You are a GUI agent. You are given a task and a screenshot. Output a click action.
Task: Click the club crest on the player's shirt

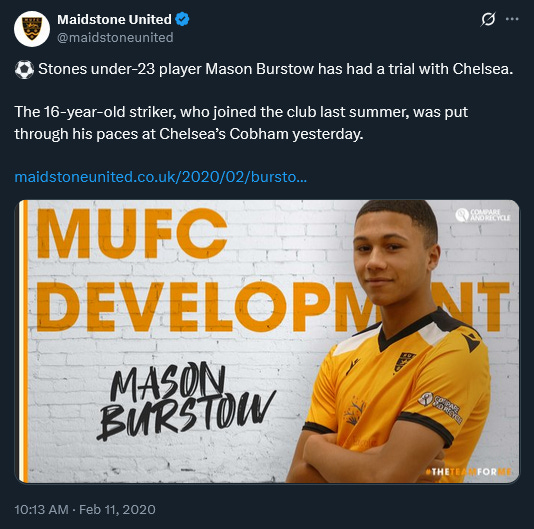[404, 362]
